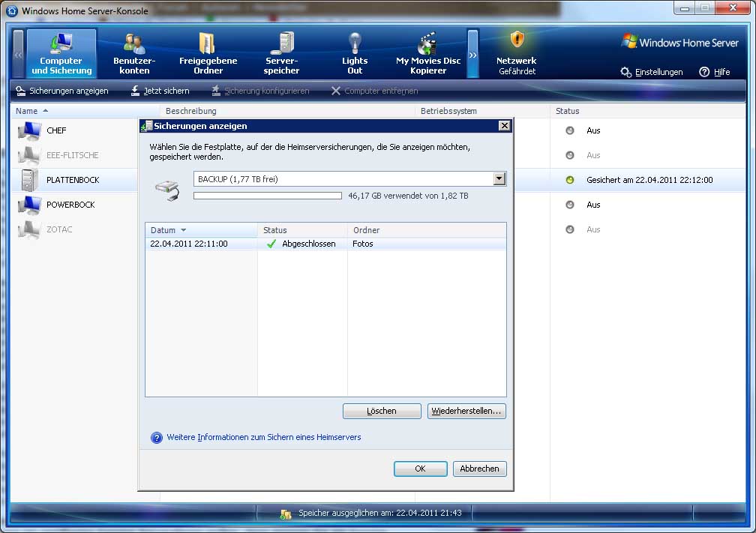Select the PLATTENBOCK server icon
The height and width of the screenshot is (533, 756).
[x=29, y=180]
